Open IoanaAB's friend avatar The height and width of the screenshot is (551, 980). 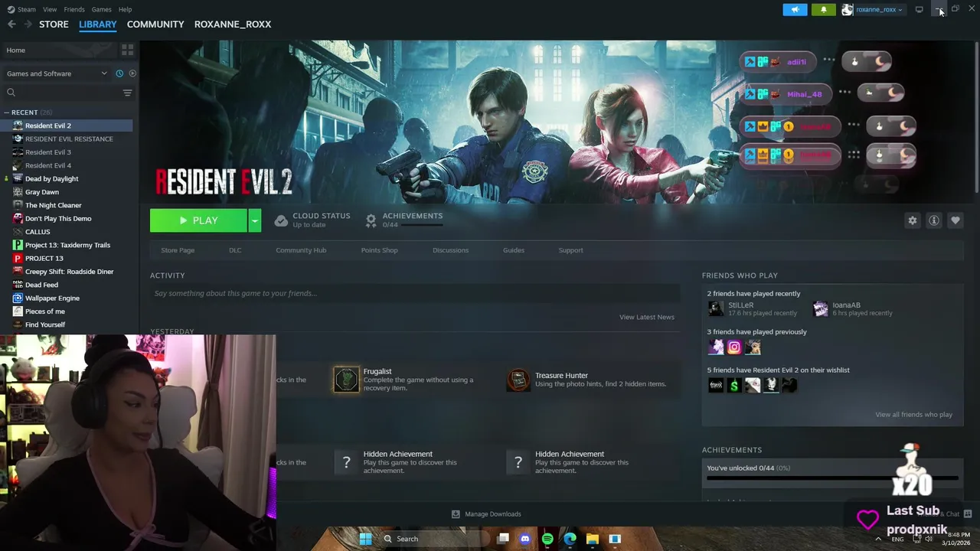click(820, 308)
